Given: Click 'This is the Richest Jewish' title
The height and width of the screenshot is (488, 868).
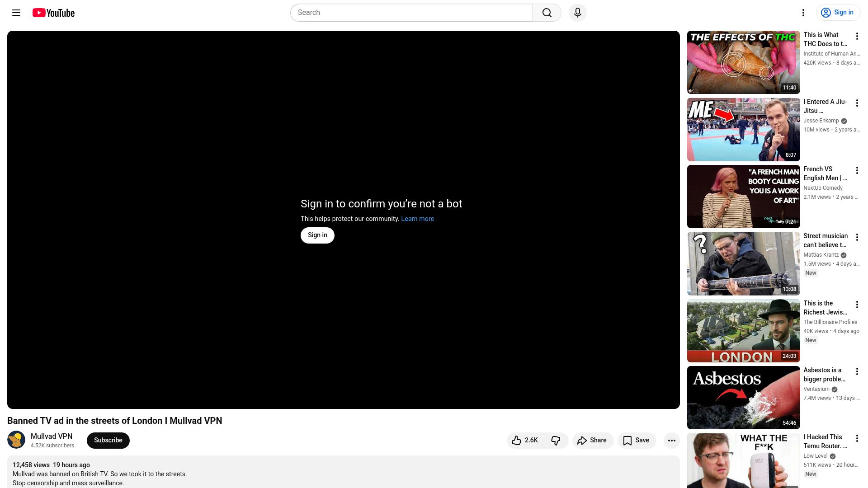Looking at the screenshot, I should pos(825,308).
